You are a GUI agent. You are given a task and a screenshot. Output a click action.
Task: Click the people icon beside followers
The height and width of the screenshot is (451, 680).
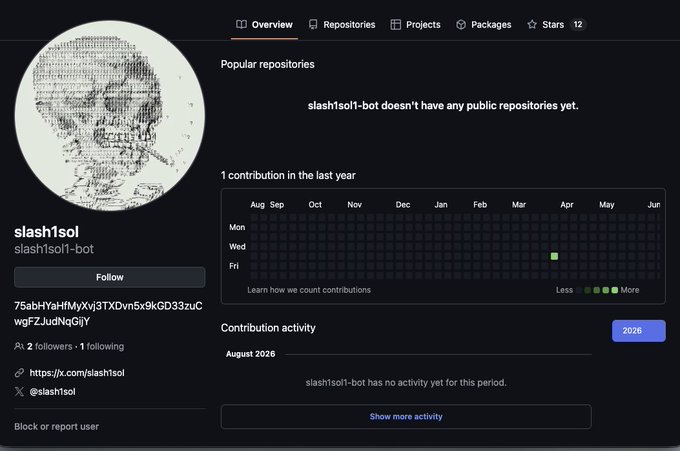[x=19, y=346]
